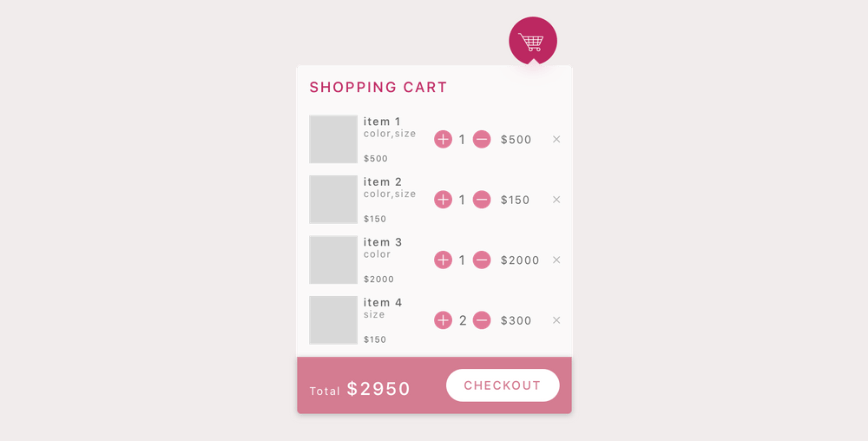Click the CHECKOUT button
868x441 pixels.
pos(503,385)
